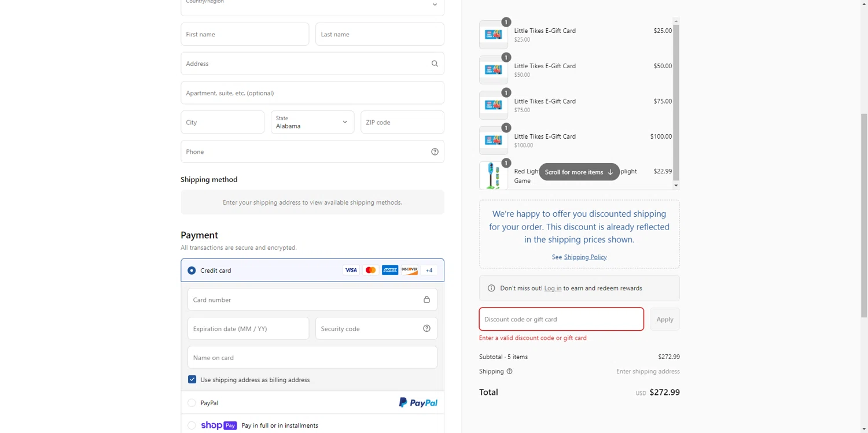Image resolution: width=868 pixels, height=433 pixels.
Task: Click the $75.00 gift card thumbnail
Action: coord(494,105)
